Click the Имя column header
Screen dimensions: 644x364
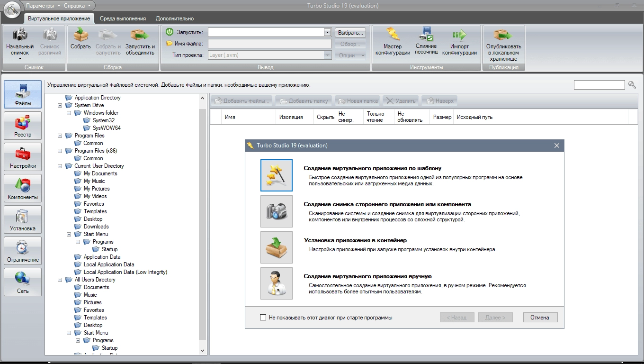coord(249,117)
